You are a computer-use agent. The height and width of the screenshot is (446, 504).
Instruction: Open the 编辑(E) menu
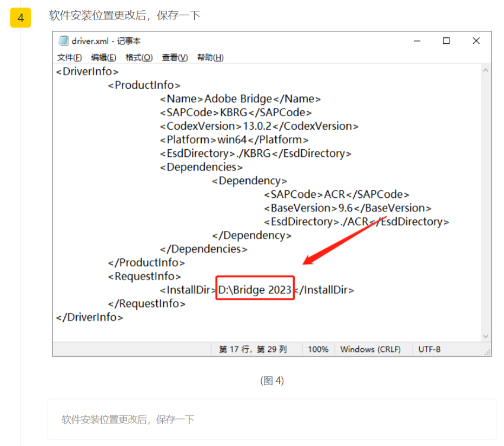pos(103,57)
